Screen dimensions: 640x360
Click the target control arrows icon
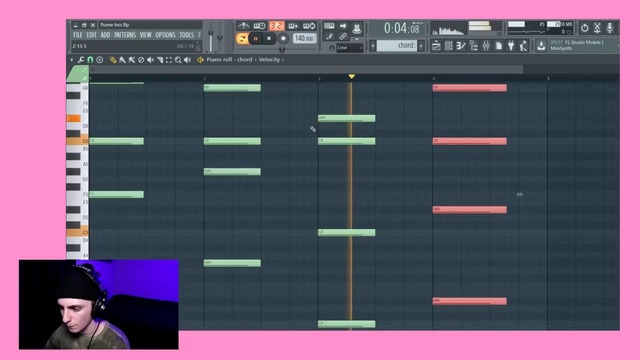[x=200, y=60]
